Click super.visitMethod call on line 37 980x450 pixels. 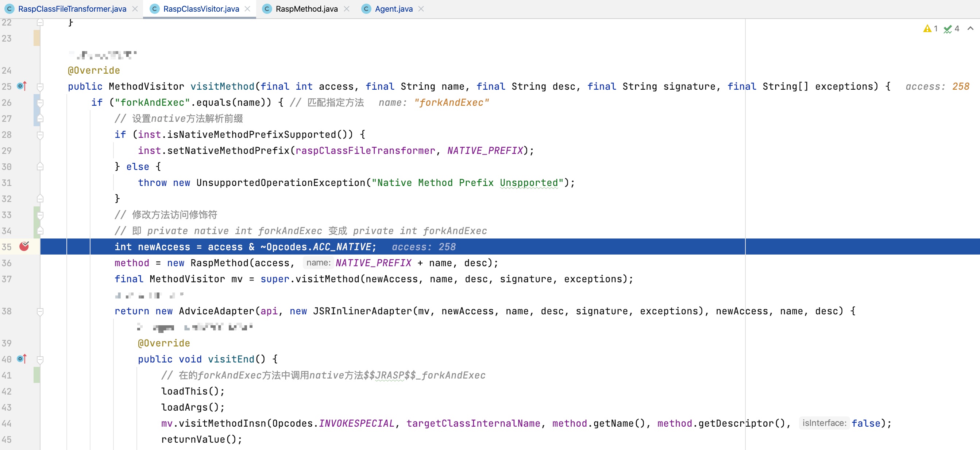[x=310, y=279]
